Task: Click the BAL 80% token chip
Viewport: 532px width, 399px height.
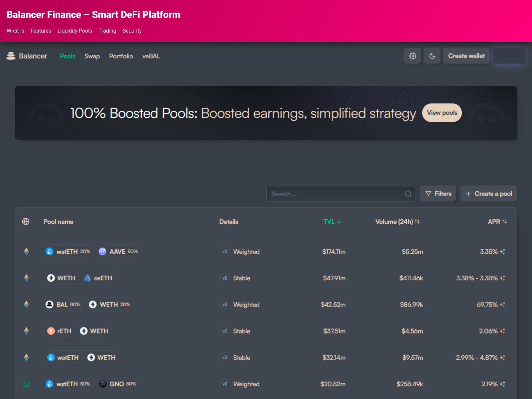Action: (x=64, y=305)
